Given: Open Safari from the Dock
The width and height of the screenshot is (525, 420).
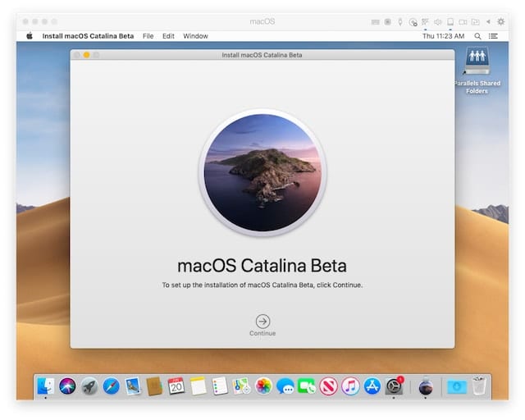Looking at the screenshot, I should click(x=112, y=386).
